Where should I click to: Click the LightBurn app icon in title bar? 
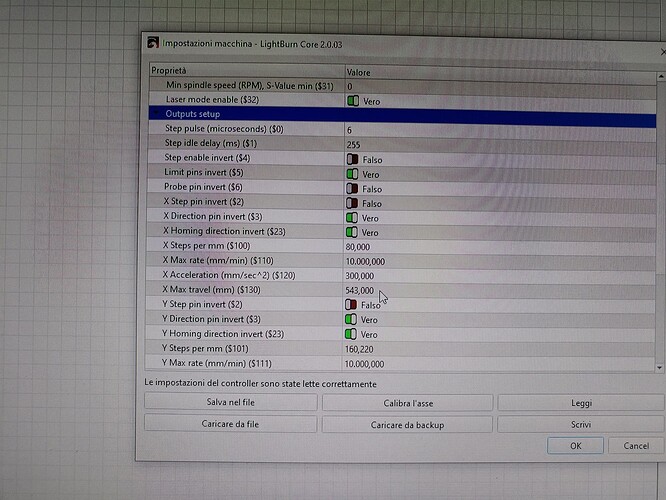[153, 42]
